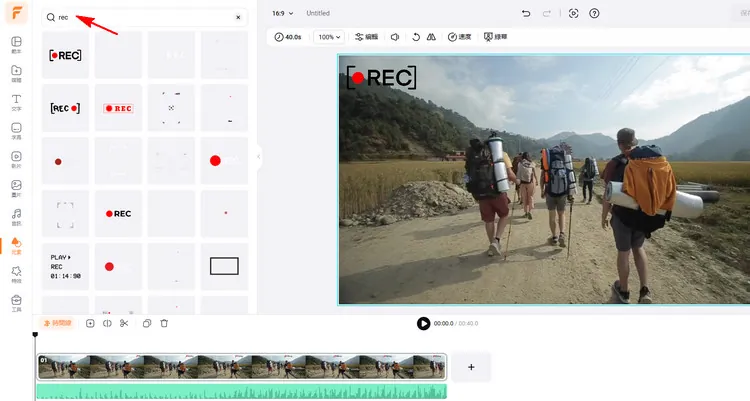Open the 100% zoom dropdown

[329, 37]
